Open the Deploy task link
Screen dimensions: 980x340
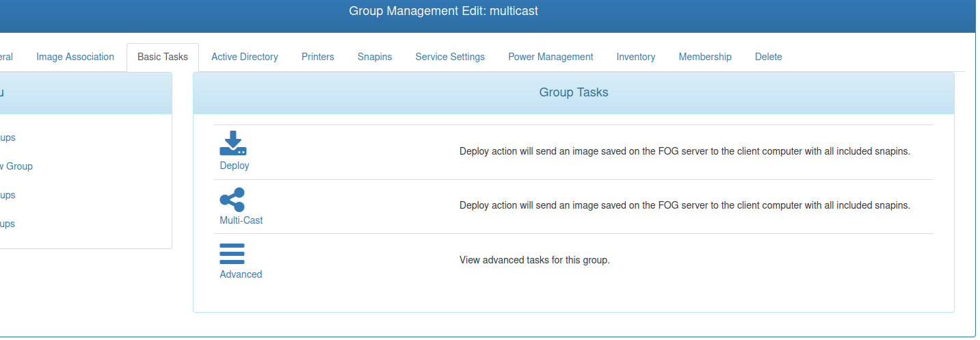[234, 166]
